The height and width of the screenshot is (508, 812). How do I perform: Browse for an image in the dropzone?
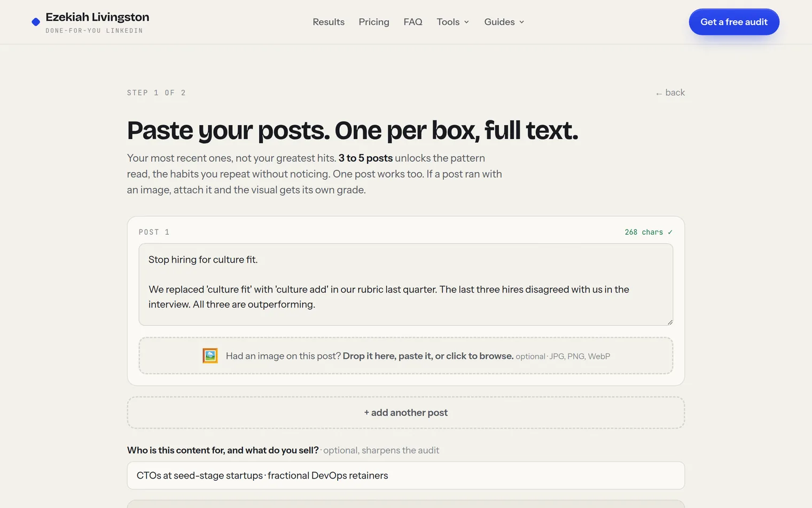pyautogui.click(x=406, y=356)
